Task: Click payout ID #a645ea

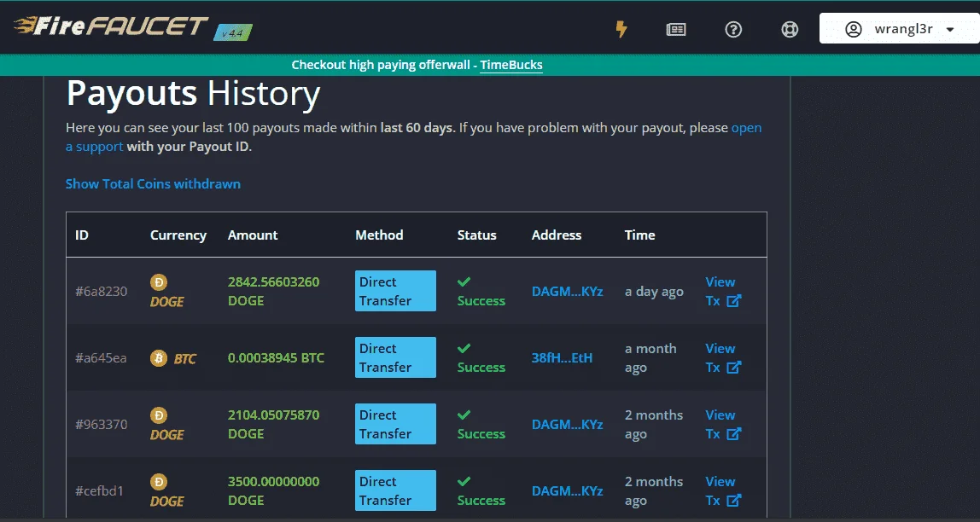Action: click(x=102, y=358)
